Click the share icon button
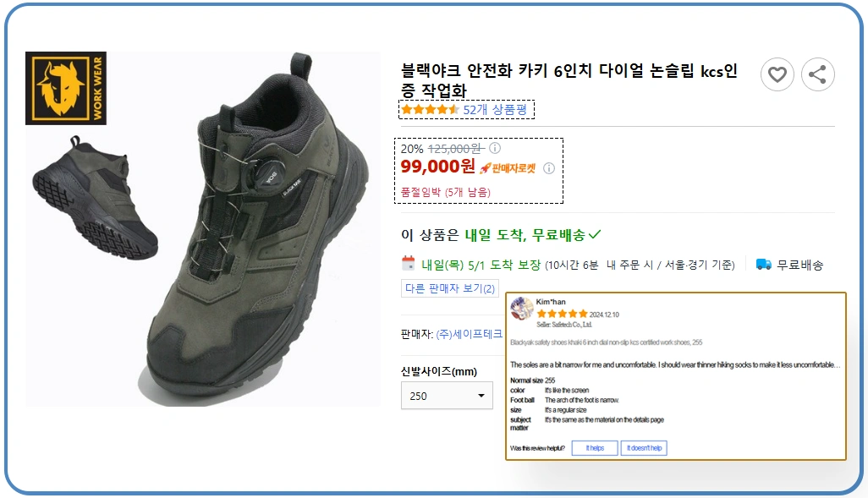This screenshot has width=868, height=498. pyautogui.click(x=817, y=74)
